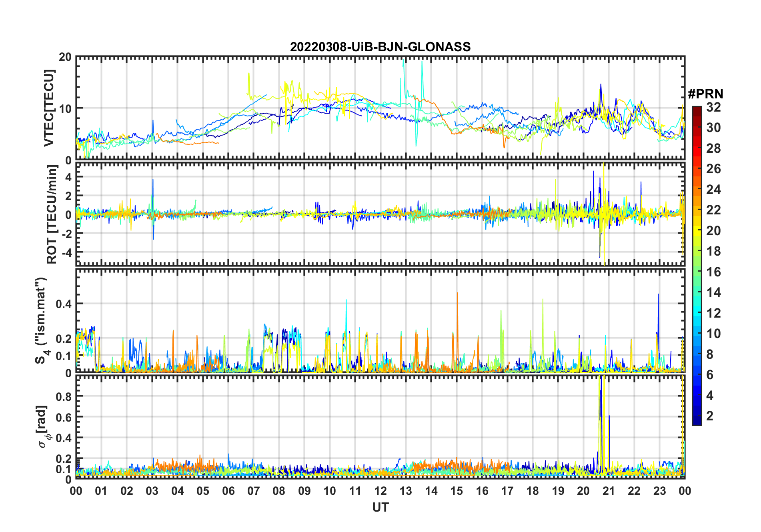Click the ROT panel y-tick label 4
Viewport: 761px width, 532px height.
69,177
